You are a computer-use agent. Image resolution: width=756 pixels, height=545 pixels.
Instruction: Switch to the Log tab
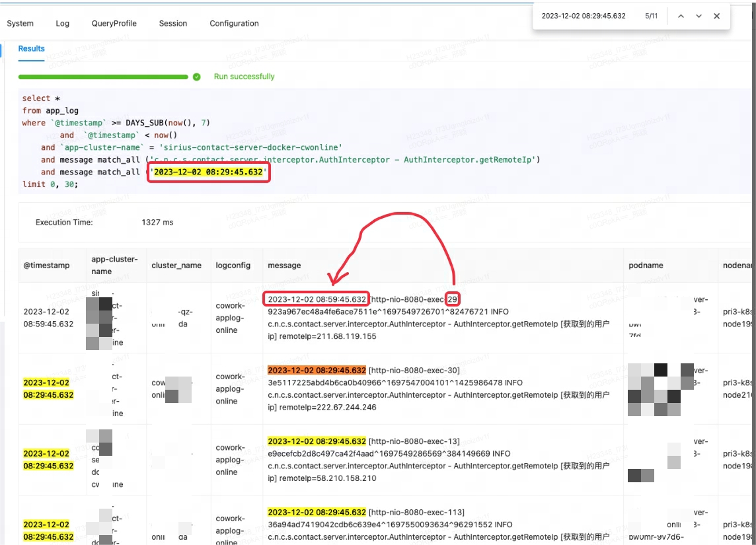pyautogui.click(x=63, y=23)
